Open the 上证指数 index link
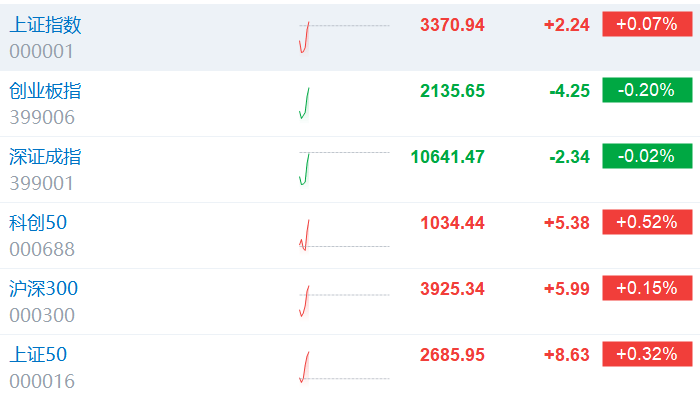Viewport: 700px width, 400px height. [46, 25]
